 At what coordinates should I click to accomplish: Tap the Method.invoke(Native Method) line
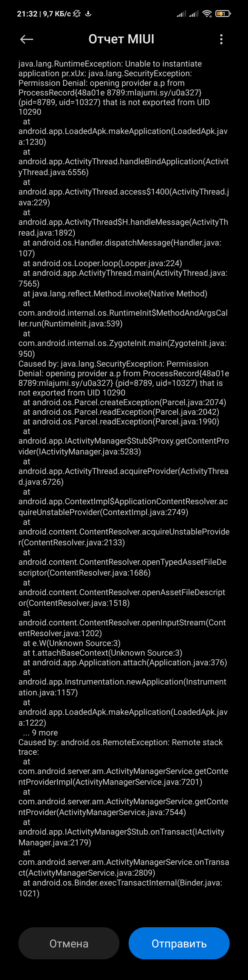[x=115, y=293]
